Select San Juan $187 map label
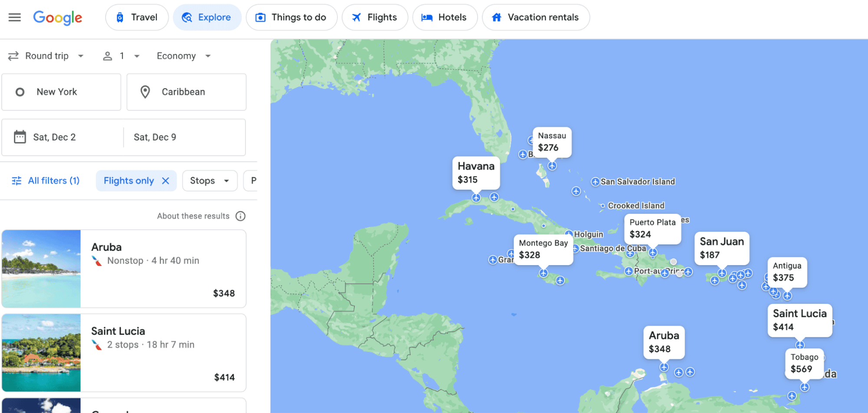Image resolution: width=868 pixels, height=413 pixels. pyautogui.click(x=722, y=248)
